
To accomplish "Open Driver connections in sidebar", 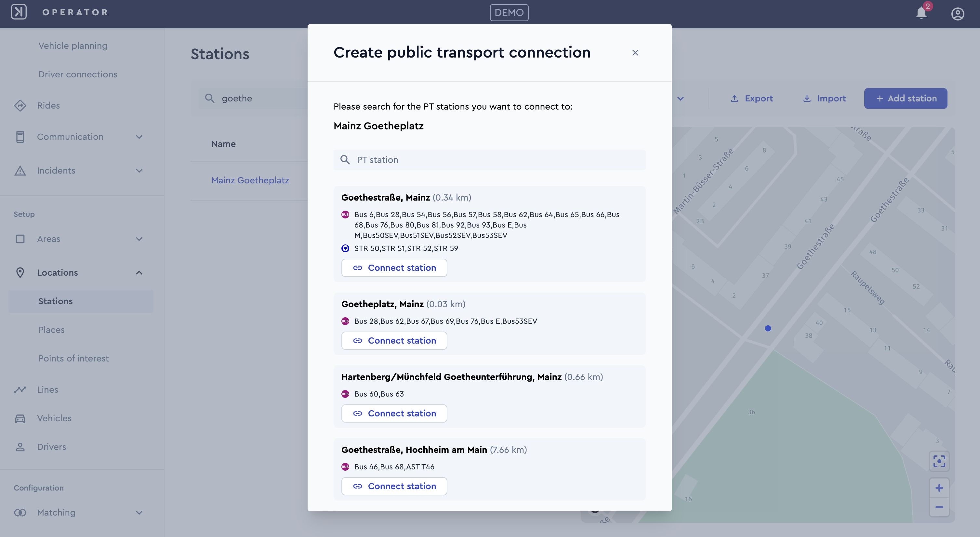I will [78, 74].
